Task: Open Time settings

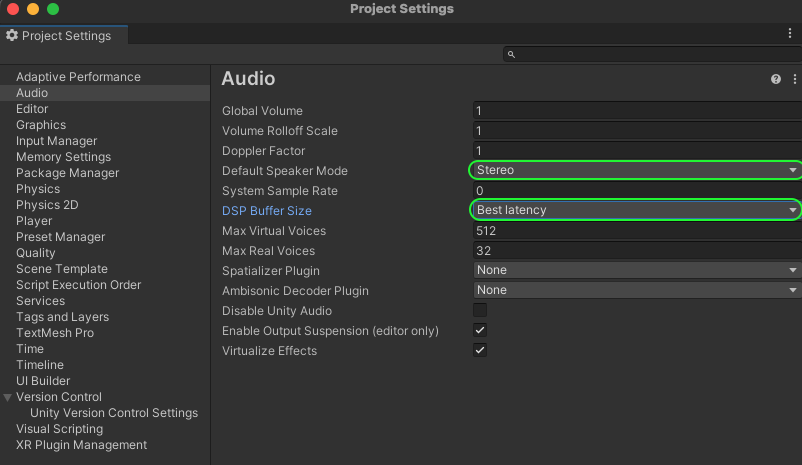Action: (x=30, y=349)
